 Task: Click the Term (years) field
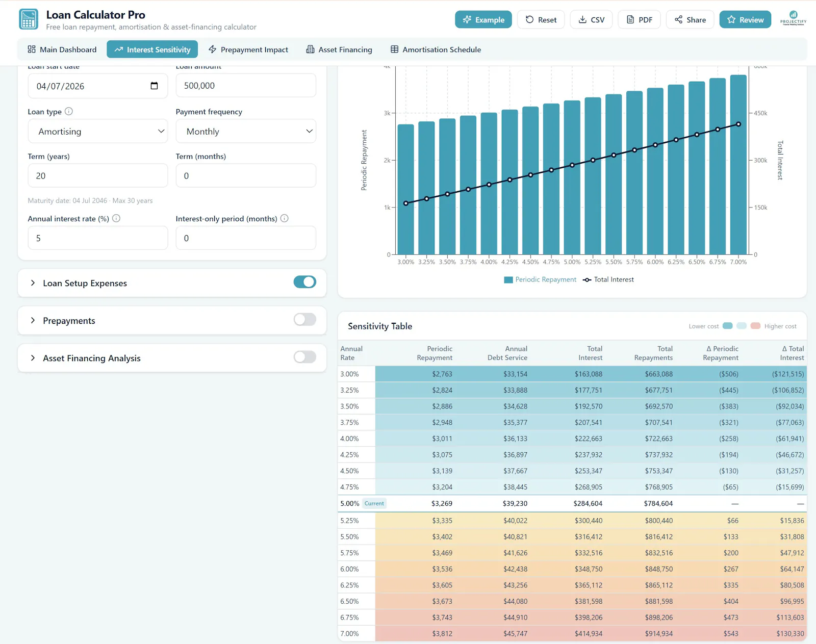coord(98,175)
